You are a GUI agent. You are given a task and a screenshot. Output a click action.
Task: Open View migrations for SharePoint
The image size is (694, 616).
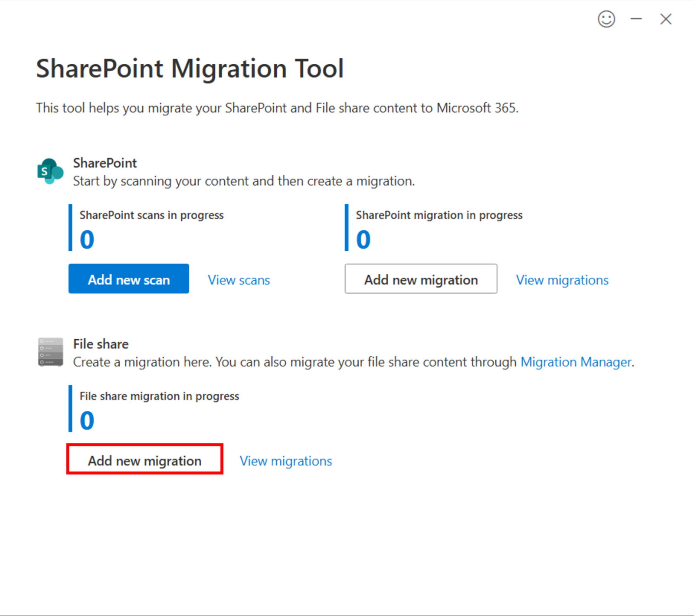pyautogui.click(x=562, y=280)
